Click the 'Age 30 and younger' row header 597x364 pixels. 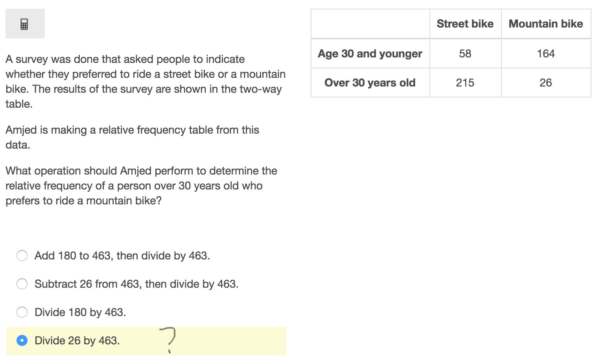pos(370,53)
